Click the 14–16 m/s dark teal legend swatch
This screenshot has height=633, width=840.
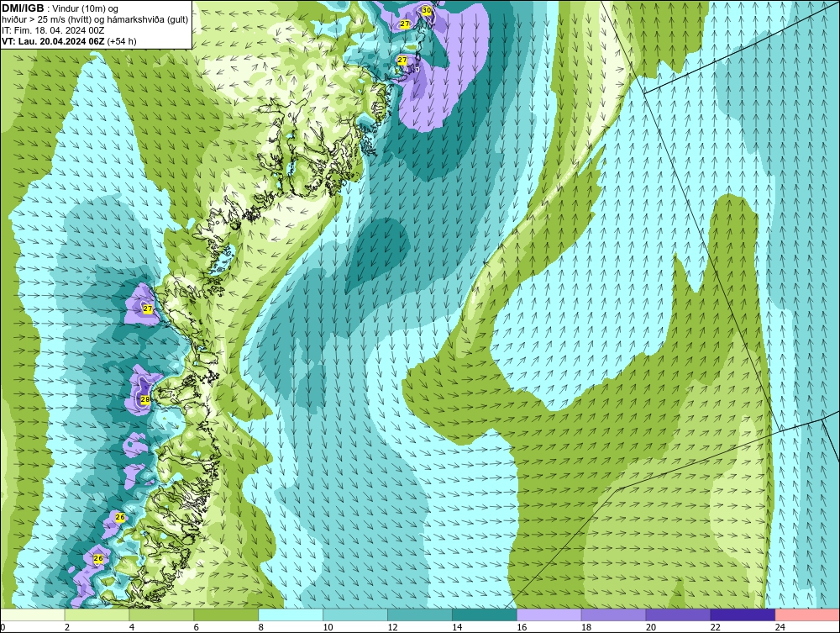[485, 615]
